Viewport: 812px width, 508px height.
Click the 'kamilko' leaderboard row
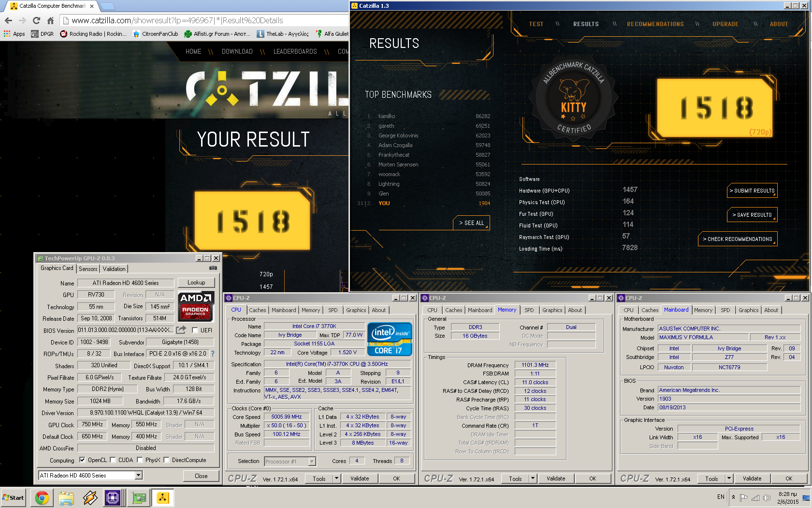tap(428, 116)
